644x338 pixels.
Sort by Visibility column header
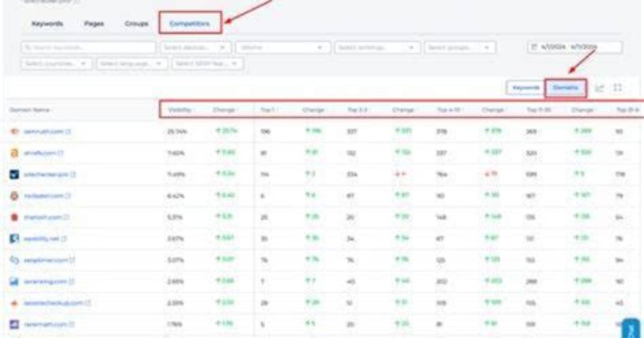point(179,110)
